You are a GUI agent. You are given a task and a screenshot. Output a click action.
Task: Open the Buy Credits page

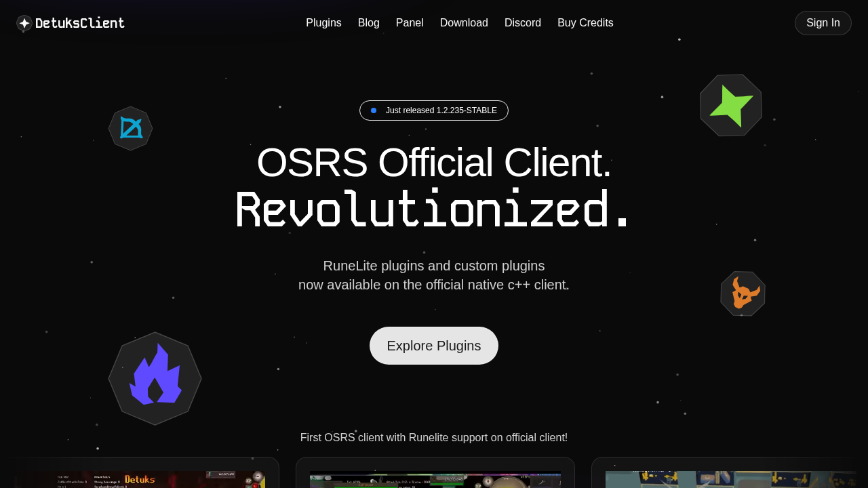click(585, 22)
